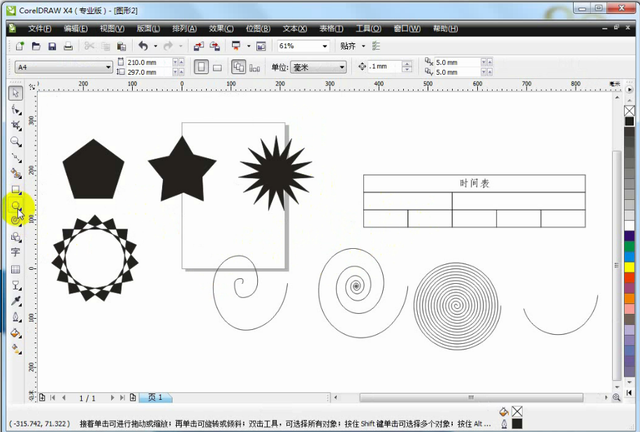Select the Crop tool
The width and height of the screenshot is (640, 432).
(x=16, y=125)
